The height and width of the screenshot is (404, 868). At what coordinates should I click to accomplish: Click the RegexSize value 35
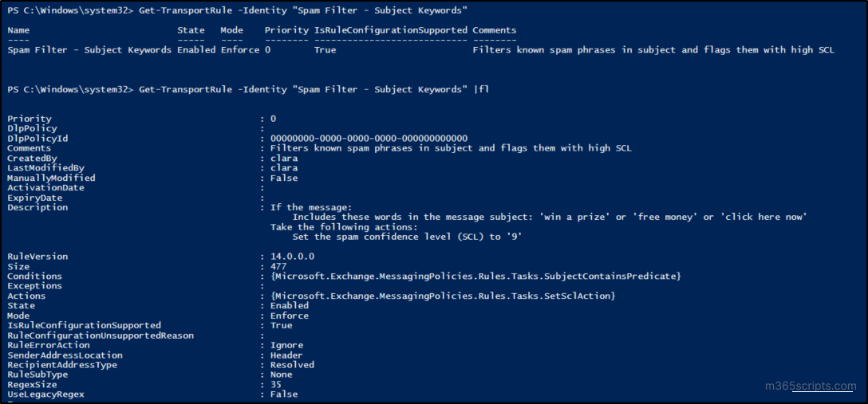coord(276,384)
